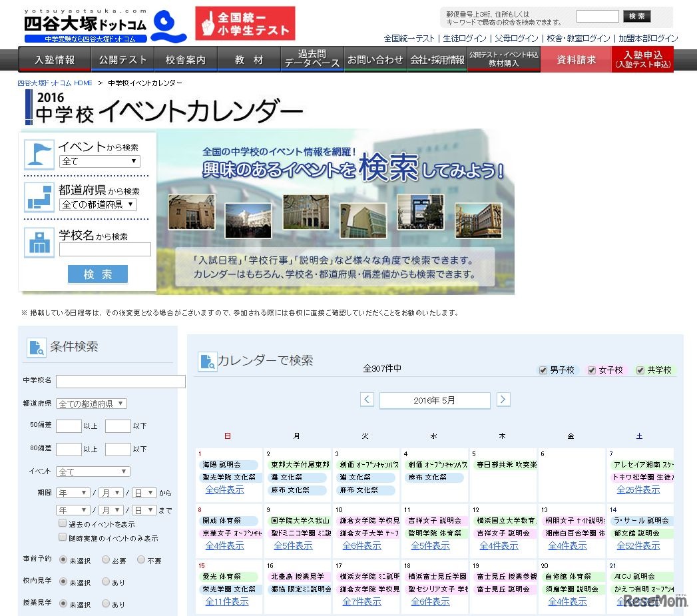
Task: Click the 全国統一小学生テスト red banner
Action: (x=245, y=22)
